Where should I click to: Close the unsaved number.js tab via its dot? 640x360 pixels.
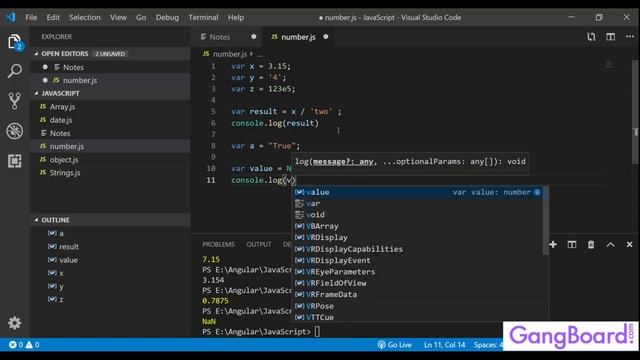coord(326,36)
